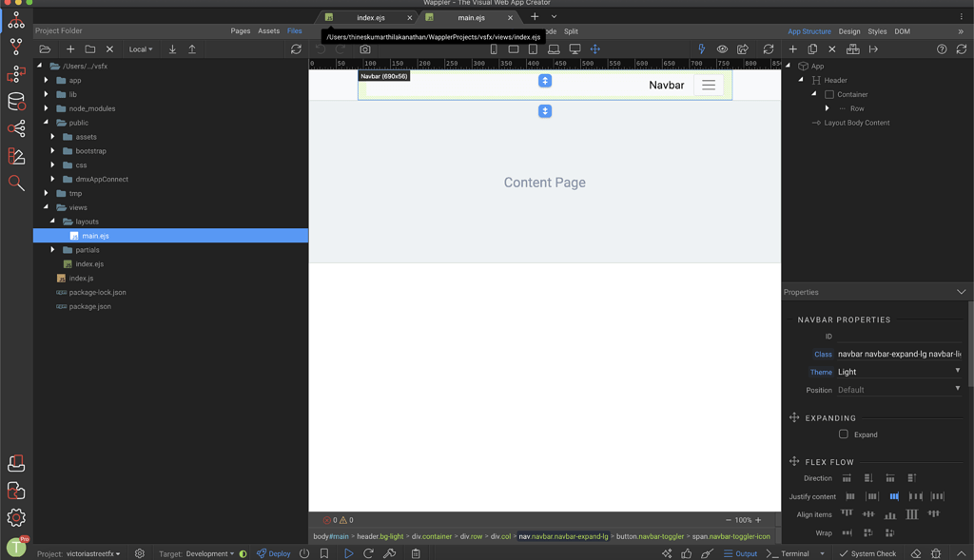Screen dimensions: 974x560
Task: Increase canvas zoom with the plus control
Action: tap(758, 520)
